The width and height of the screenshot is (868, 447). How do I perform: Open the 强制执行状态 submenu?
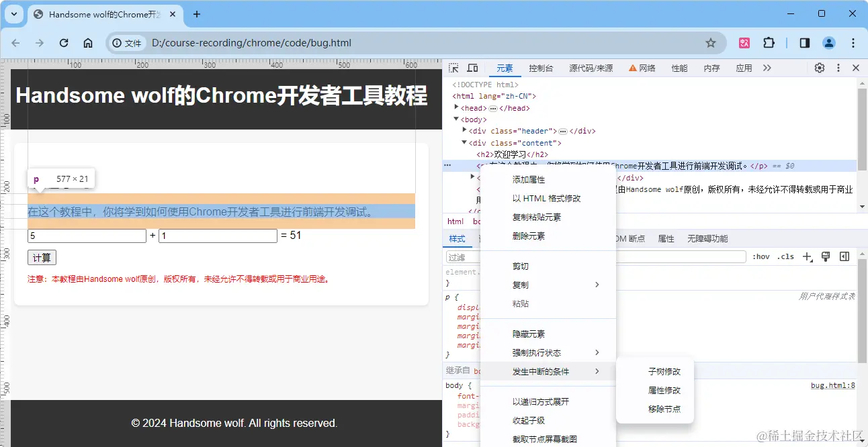[548, 352]
